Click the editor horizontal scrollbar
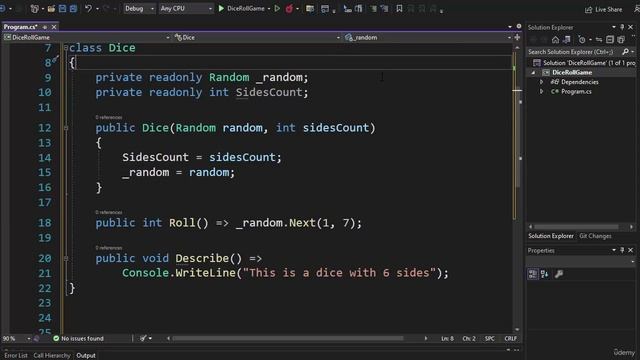Screen dimensions: 640x360 (x=288, y=338)
